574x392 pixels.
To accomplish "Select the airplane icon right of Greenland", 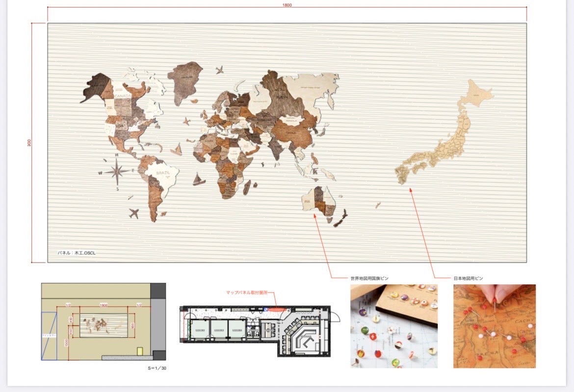I will (219, 70).
